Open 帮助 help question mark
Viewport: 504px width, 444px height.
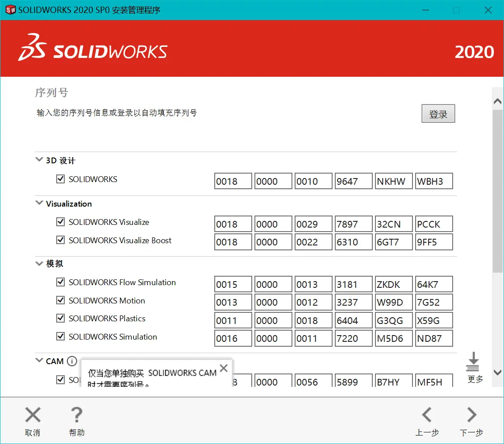pyautogui.click(x=76, y=415)
